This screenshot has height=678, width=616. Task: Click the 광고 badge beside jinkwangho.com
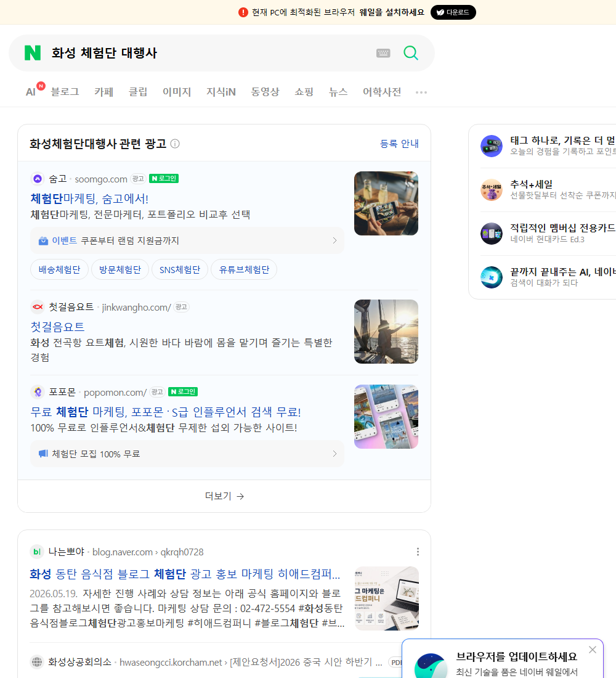tap(181, 307)
